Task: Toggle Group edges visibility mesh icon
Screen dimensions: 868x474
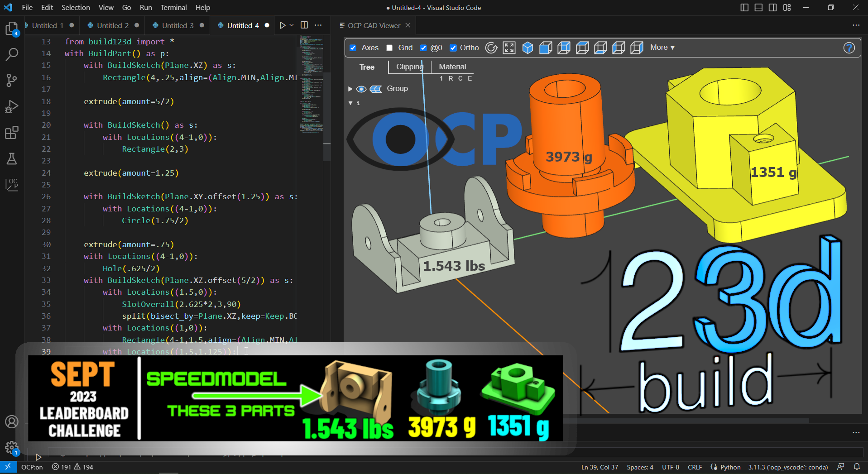Action: (x=376, y=89)
